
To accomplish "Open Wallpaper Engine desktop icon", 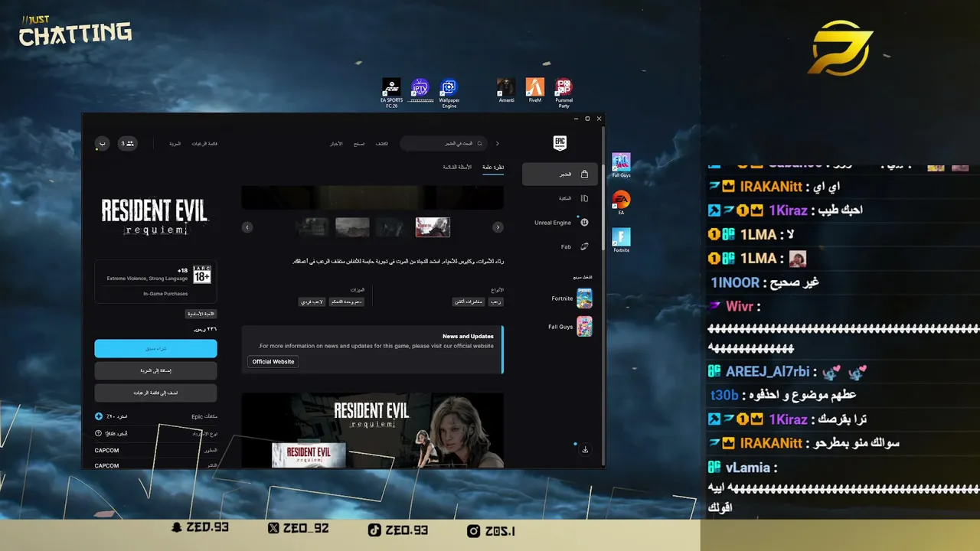I will (449, 93).
